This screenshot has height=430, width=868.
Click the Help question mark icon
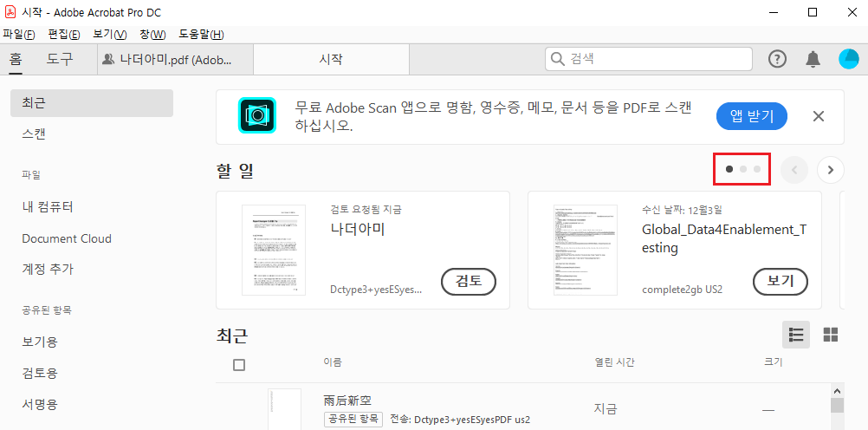(777, 59)
